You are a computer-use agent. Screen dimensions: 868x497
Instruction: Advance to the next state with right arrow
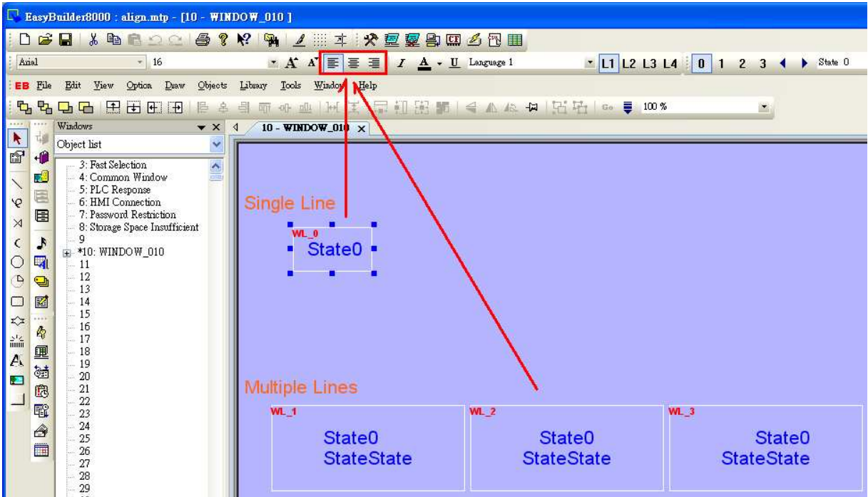click(x=805, y=63)
